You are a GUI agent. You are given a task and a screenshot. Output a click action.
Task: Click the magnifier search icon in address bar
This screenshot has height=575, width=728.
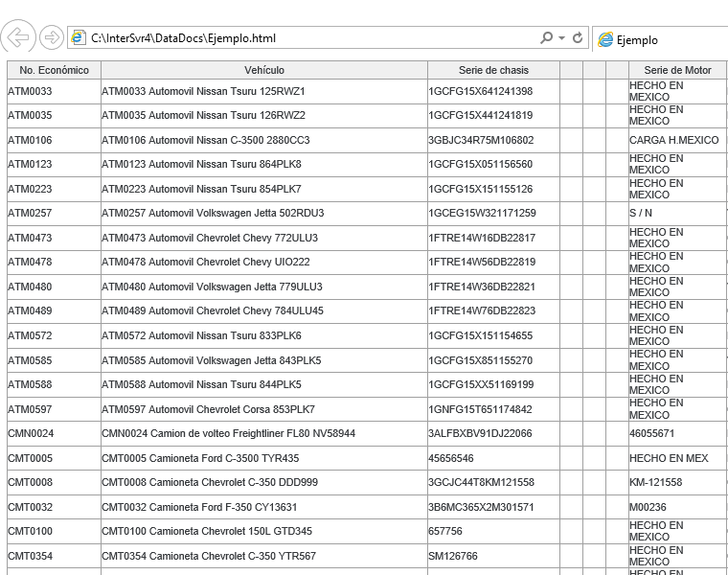[546, 38]
